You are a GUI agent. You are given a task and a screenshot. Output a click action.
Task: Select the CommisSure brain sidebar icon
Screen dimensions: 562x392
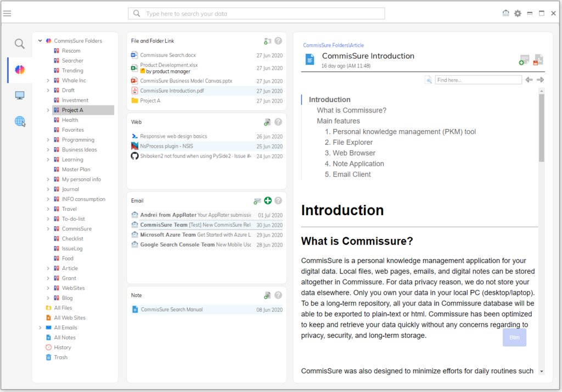(x=20, y=70)
